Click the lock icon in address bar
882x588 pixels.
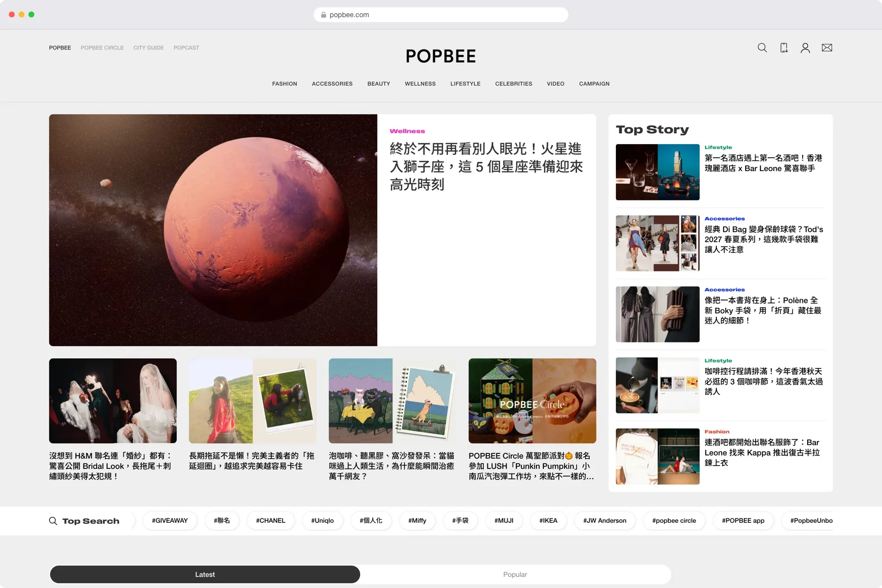pos(323,15)
